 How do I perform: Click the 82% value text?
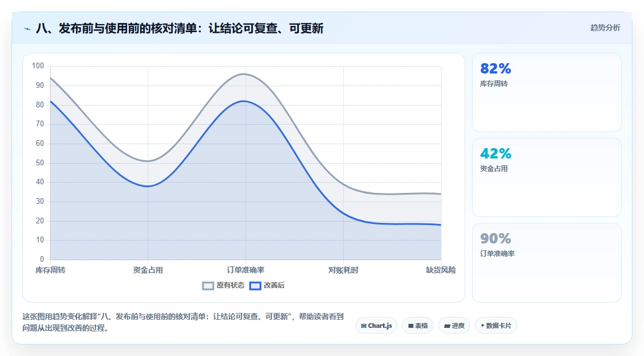(495, 68)
